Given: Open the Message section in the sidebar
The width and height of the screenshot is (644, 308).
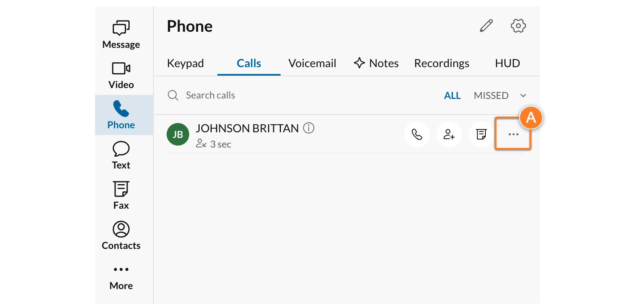Looking at the screenshot, I should click(120, 34).
